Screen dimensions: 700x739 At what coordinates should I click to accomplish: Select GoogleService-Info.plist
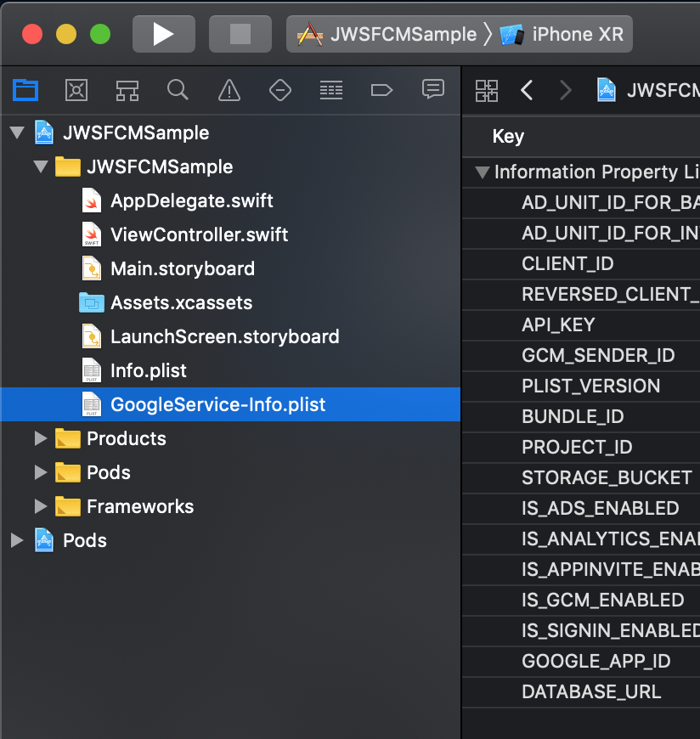[x=230, y=404]
